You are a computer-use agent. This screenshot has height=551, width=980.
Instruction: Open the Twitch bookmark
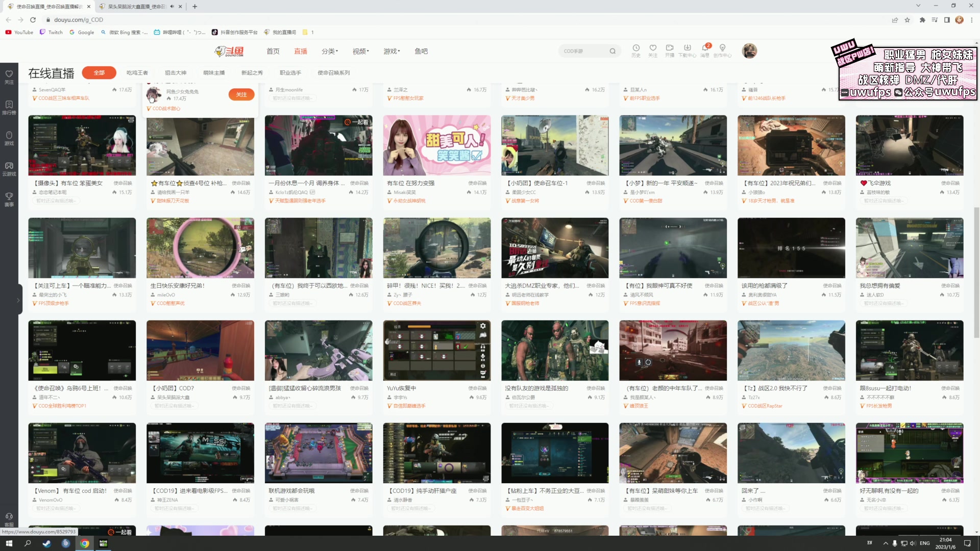point(51,32)
